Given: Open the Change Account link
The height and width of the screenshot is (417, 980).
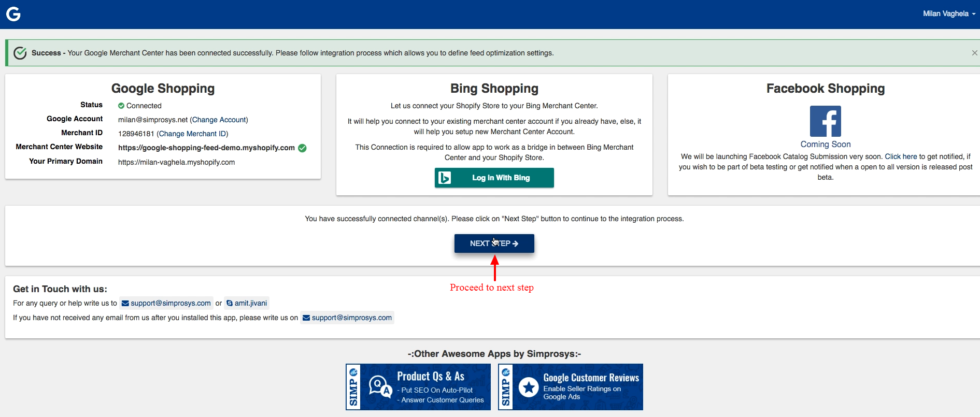Looking at the screenshot, I should (219, 120).
